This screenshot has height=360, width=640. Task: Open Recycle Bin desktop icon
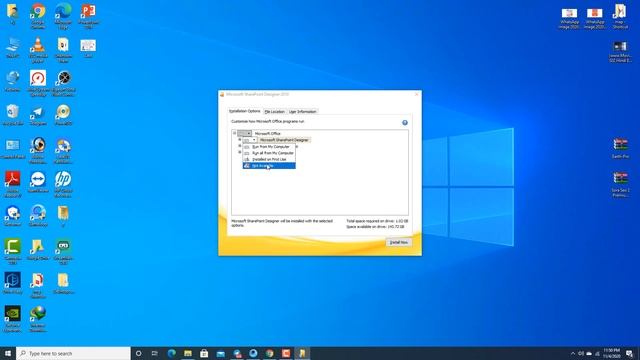[13, 115]
